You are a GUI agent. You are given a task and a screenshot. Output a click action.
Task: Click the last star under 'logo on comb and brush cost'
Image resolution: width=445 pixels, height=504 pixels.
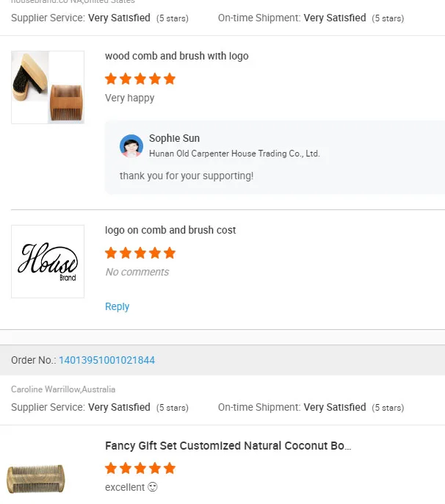(x=170, y=253)
